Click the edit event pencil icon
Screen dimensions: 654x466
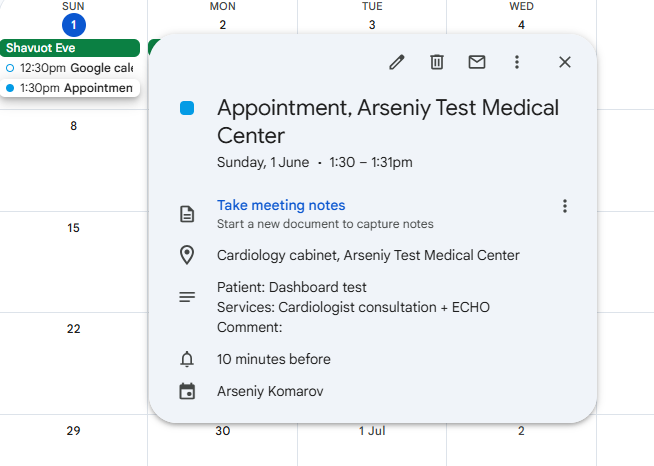coord(397,62)
